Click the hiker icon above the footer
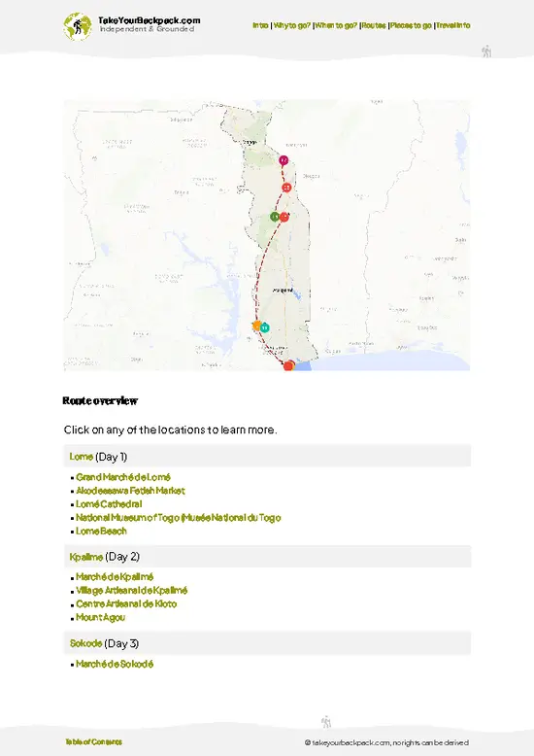 pos(326,722)
